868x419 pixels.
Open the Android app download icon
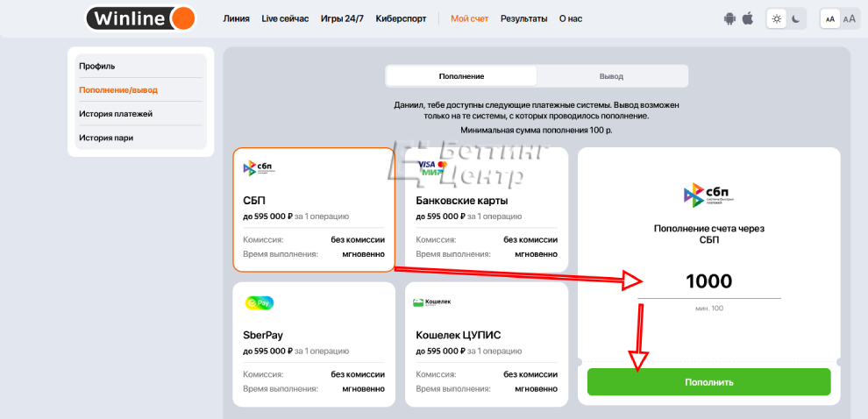pos(730,18)
